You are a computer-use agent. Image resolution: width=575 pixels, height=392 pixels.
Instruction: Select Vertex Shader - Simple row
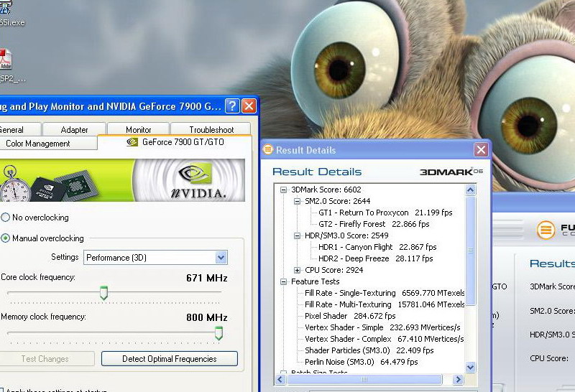point(382,327)
